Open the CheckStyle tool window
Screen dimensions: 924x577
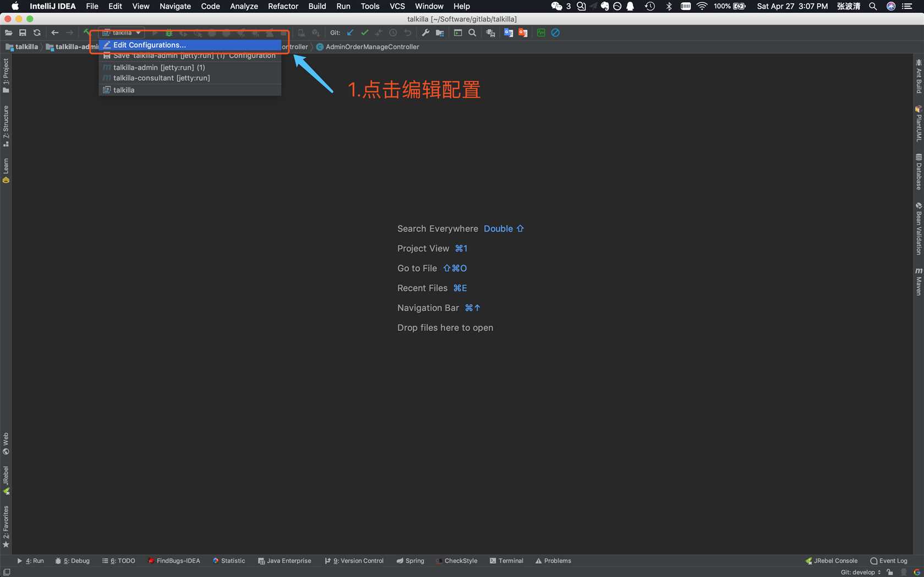click(x=456, y=561)
